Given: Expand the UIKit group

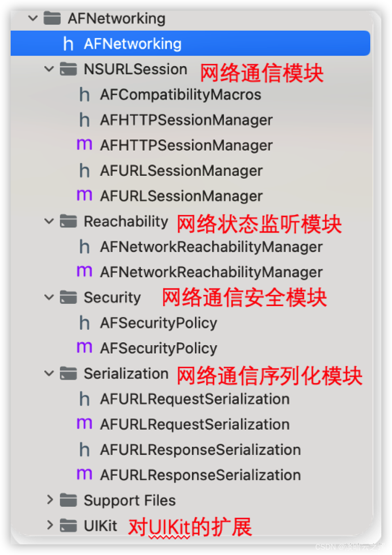Looking at the screenshot, I should [50, 525].
